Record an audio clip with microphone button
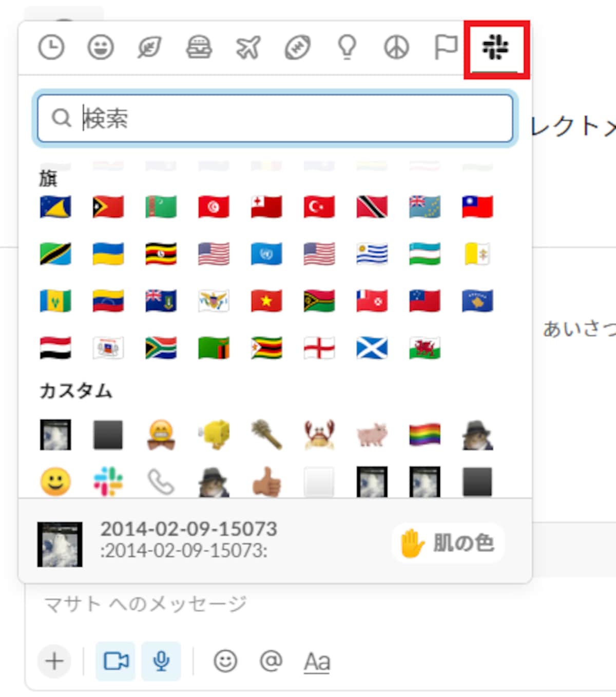616x697 pixels. click(x=161, y=661)
